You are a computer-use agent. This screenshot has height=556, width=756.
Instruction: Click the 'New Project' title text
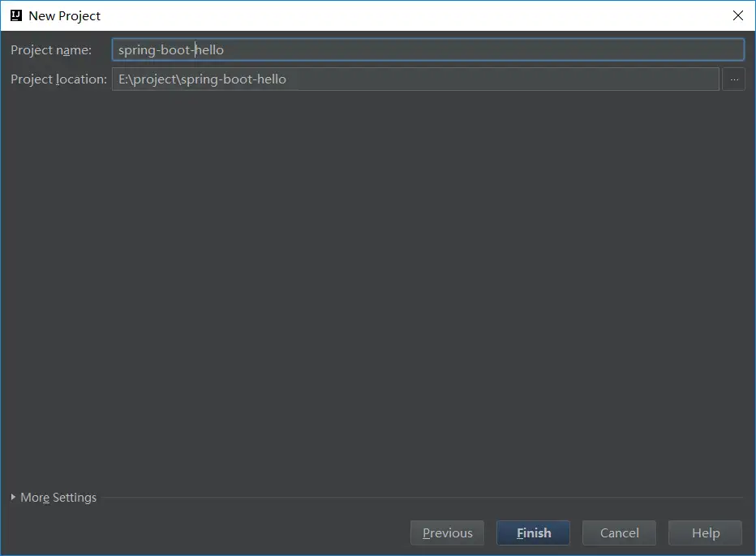coord(65,16)
